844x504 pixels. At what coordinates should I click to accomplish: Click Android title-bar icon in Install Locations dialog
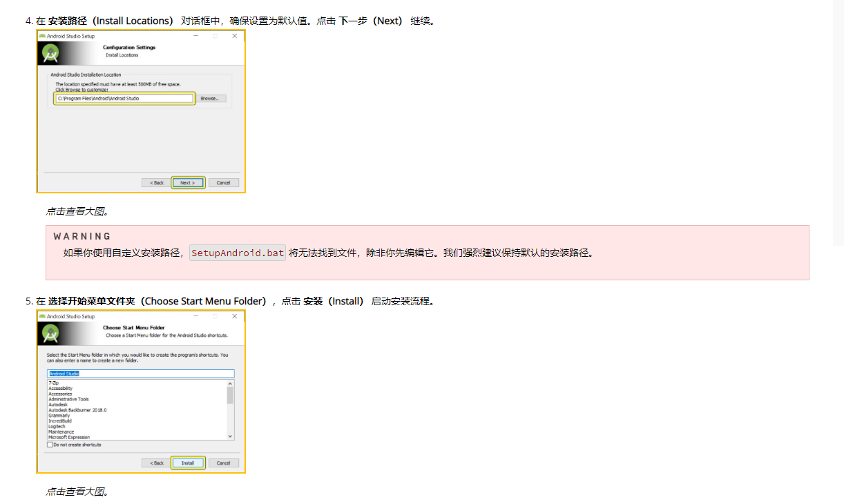click(x=42, y=36)
